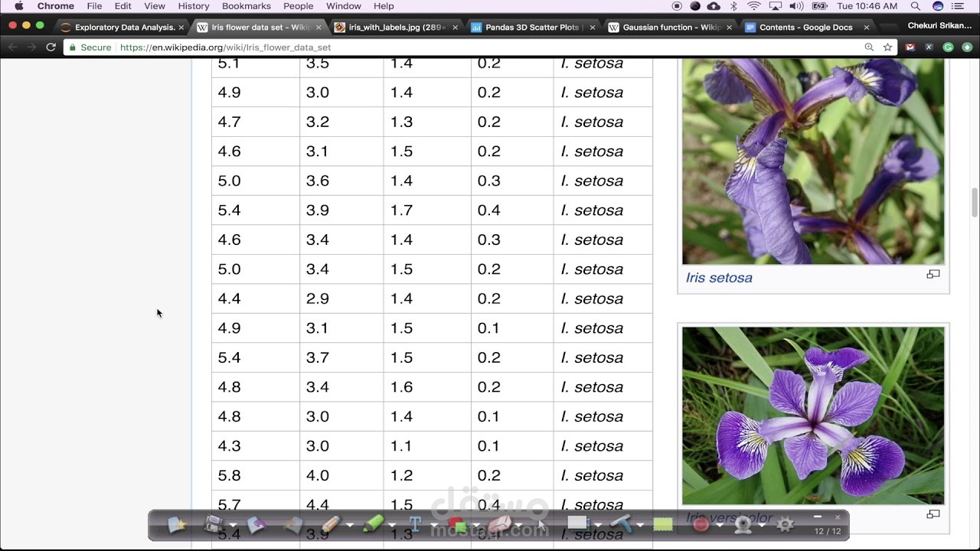Open the Iris setosa article link
The image size is (980, 551).
click(x=718, y=278)
